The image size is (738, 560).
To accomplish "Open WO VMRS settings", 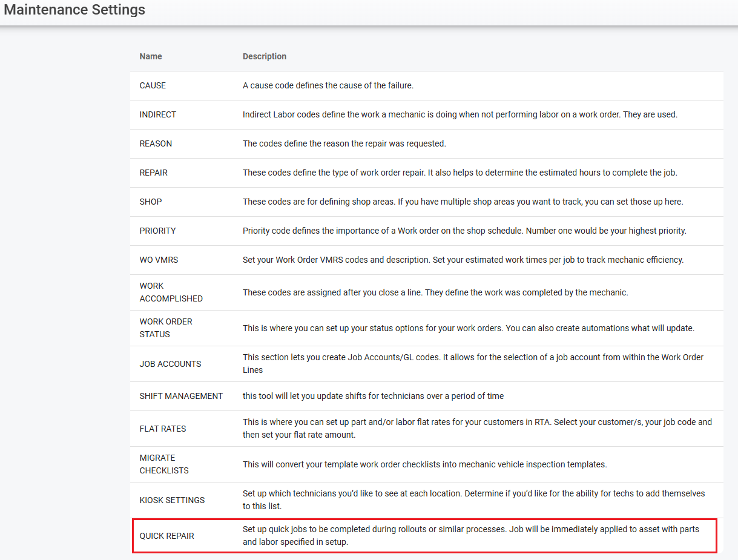I will [x=159, y=260].
